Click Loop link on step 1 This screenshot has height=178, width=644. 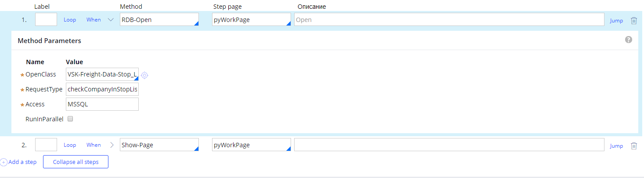click(70, 20)
